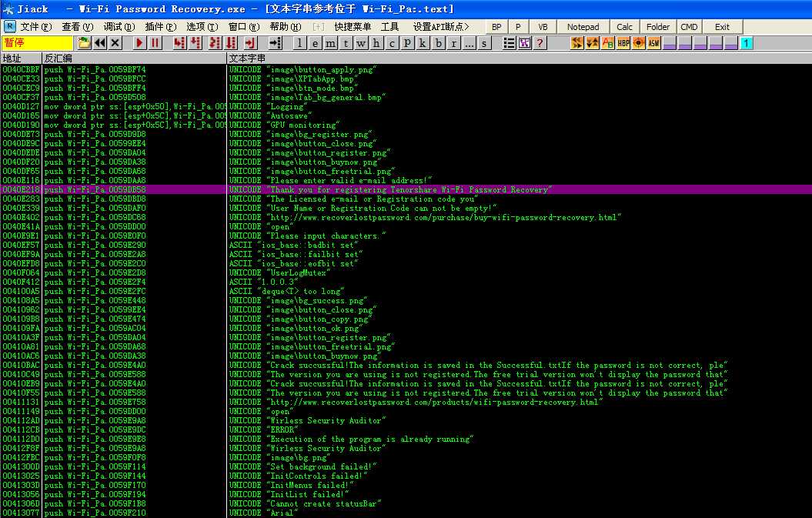The image size is (812, 518).
Task: Click the Folder button
Action: point(658,27)
